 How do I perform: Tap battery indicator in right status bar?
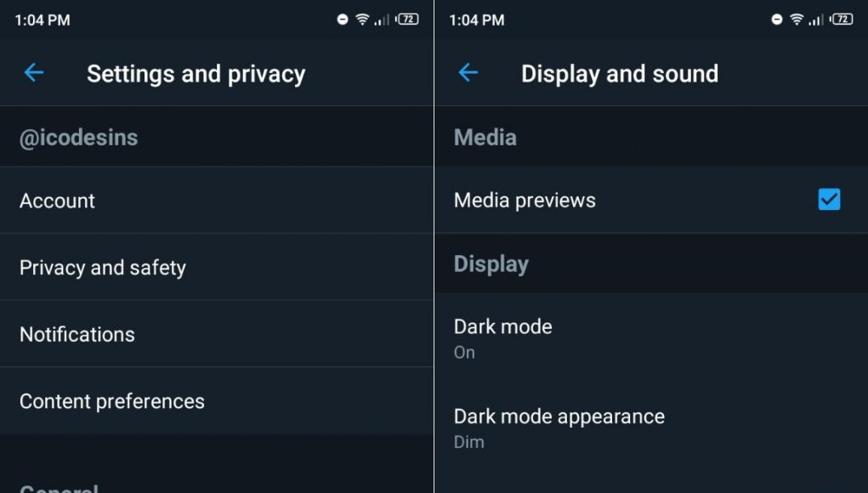click(x=842, y=20)
